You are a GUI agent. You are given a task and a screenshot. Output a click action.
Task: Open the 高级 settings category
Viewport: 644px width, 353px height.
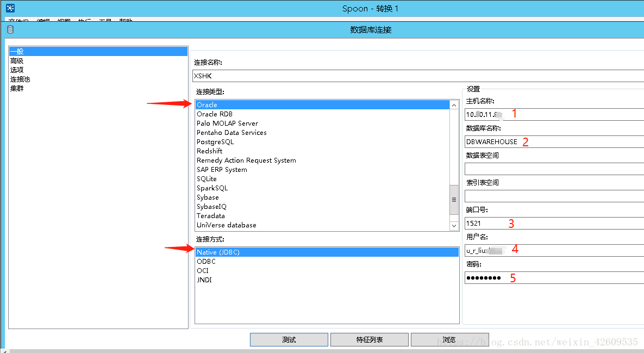point(17,61)
